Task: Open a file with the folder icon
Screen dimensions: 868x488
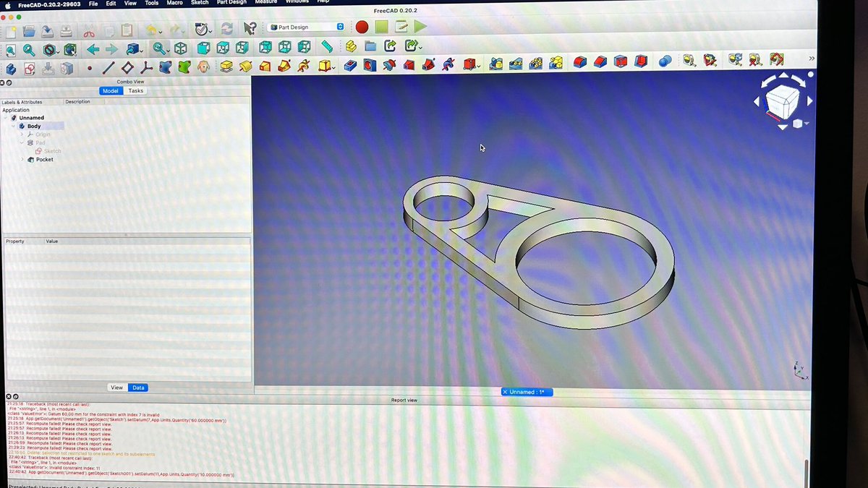Action: [x=29, y=31]
